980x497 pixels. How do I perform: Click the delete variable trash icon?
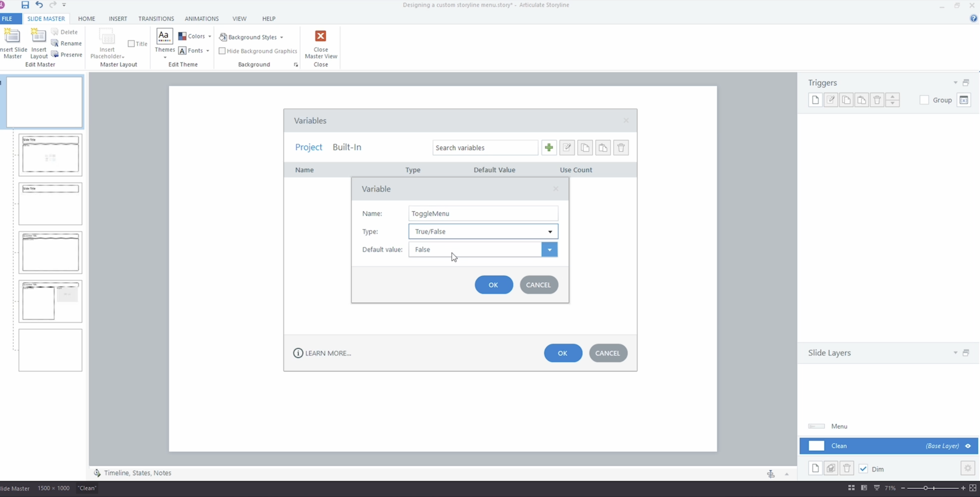coord(620,148)
